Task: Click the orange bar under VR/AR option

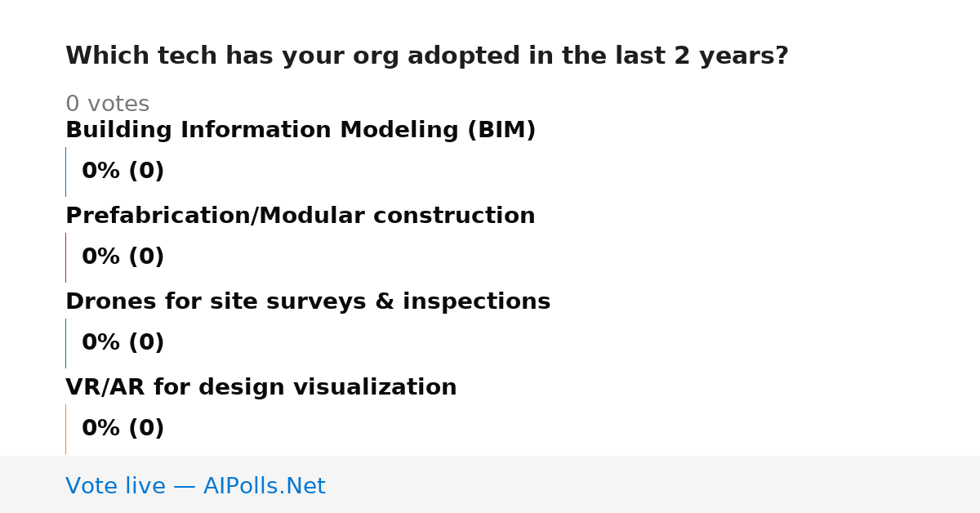Action: (x=66, y=429)
